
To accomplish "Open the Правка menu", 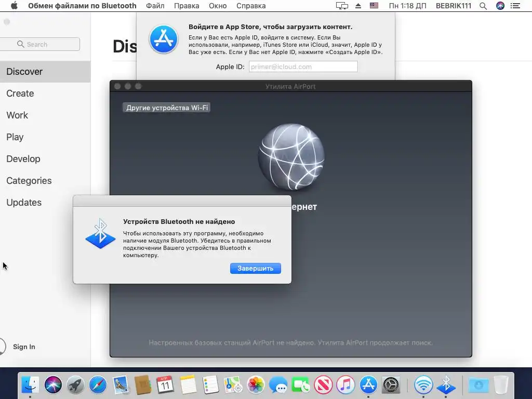I will click(x=187, y=6).
